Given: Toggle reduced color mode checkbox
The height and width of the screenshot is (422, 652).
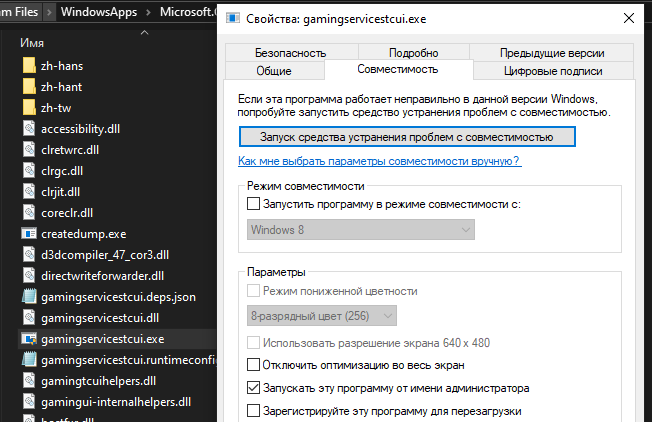Looking at the screenshot, I should [x=253, y=291].
